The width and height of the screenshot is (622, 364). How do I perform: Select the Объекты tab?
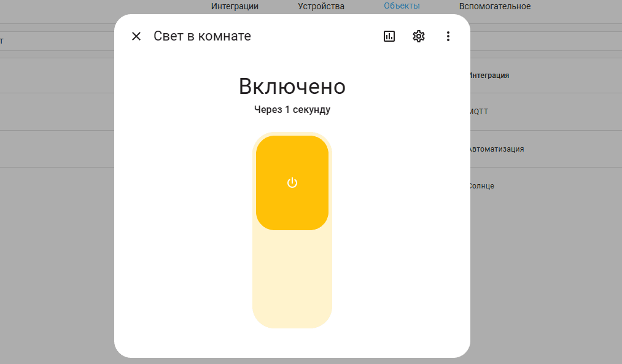402,6
